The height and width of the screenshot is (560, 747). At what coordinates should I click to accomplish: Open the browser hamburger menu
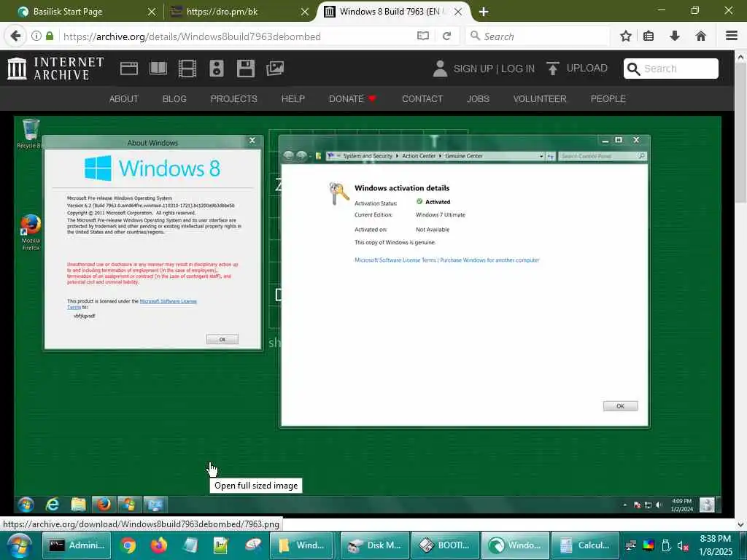pos(731,36)
